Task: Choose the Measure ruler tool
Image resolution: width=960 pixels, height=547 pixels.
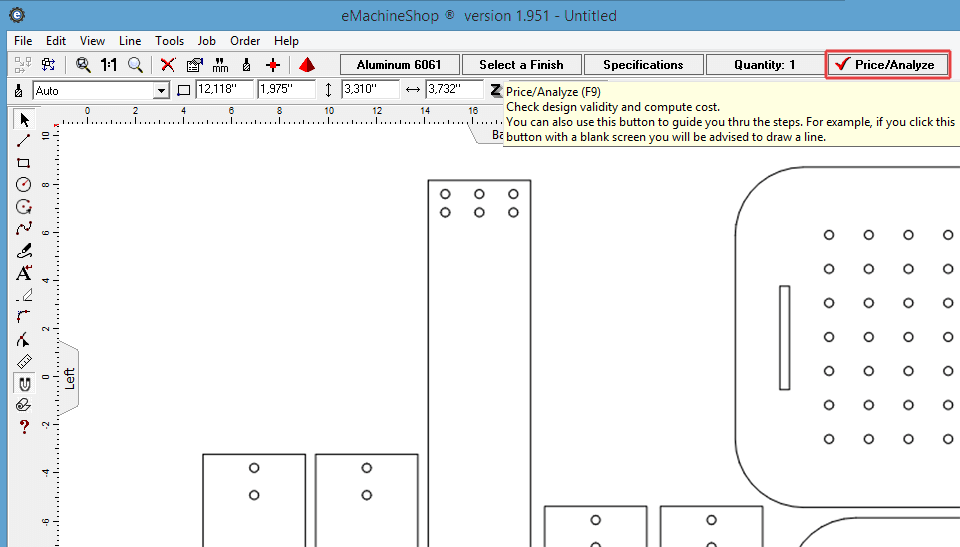Action: [24, 361]
